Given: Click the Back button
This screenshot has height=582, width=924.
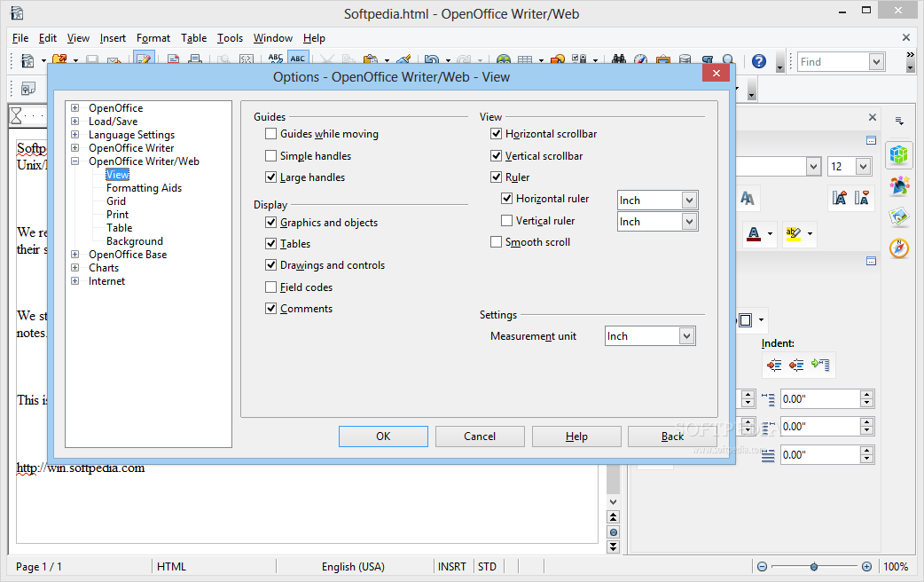Looking at the screenshot, I should [x=672, y=436].
